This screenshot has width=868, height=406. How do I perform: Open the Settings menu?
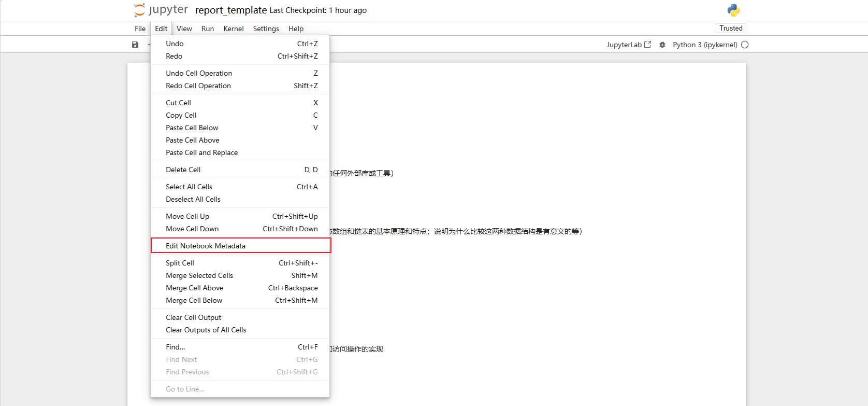[266, 29]
